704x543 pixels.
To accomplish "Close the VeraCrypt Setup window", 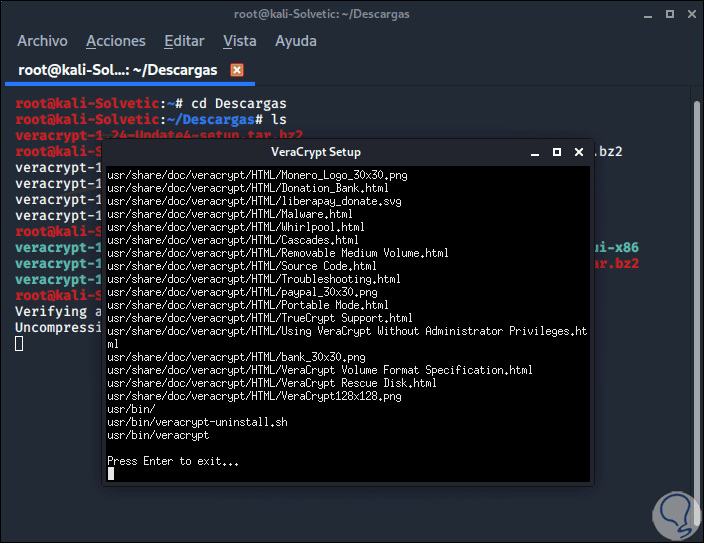I will (x=579, y=152).
